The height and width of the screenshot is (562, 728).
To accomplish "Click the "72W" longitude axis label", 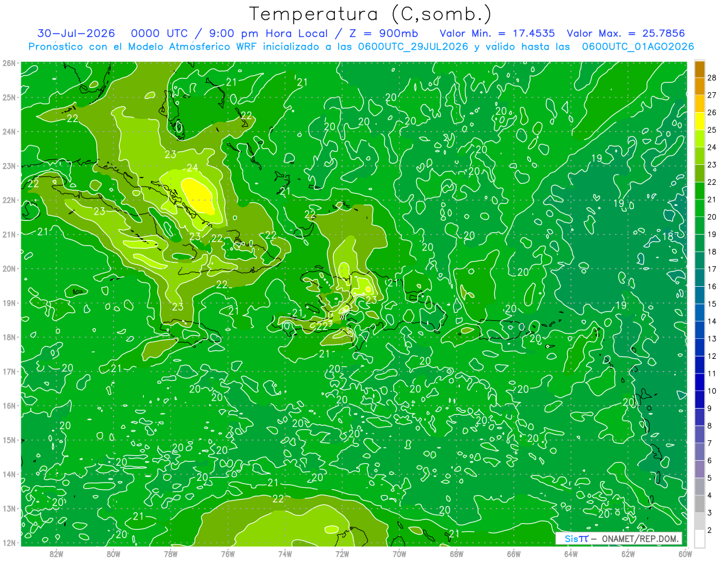I will click(x=342, y=554).
